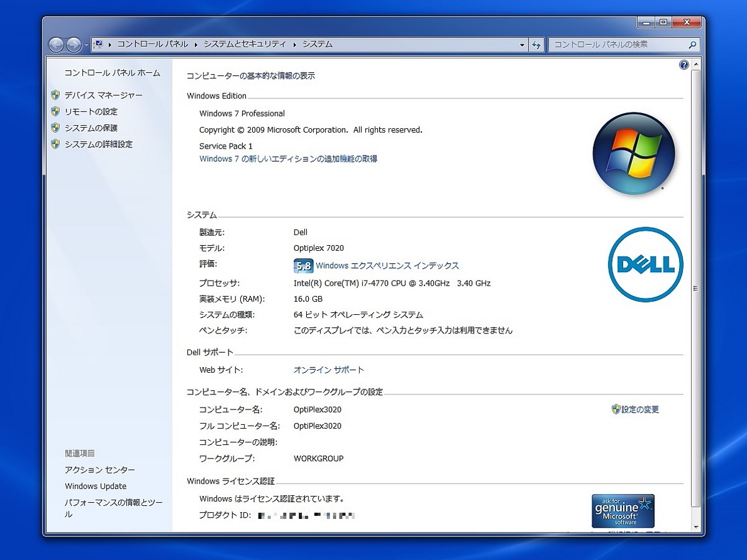The width and height of the screenshot is (747, 560).
Task: Click the Back navigation arrow button
Action: click(57, 45)
